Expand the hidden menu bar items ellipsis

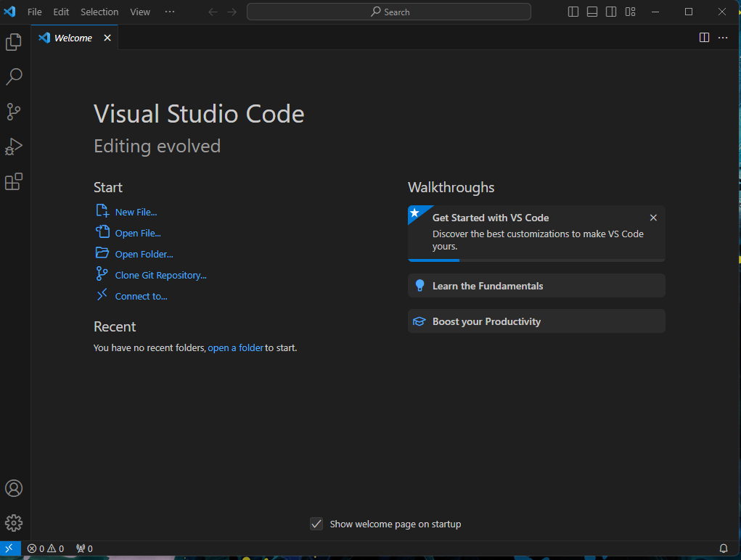pos(170,12)
